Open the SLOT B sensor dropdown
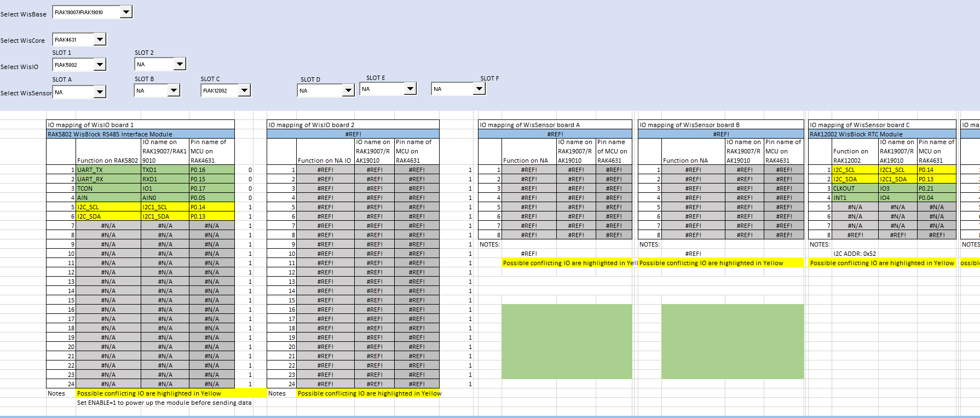 tap(174, 90)
